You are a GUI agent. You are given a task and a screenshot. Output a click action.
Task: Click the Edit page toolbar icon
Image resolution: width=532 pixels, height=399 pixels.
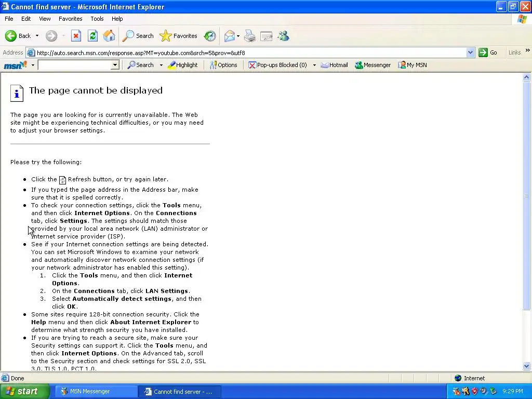tap(267, 36)
